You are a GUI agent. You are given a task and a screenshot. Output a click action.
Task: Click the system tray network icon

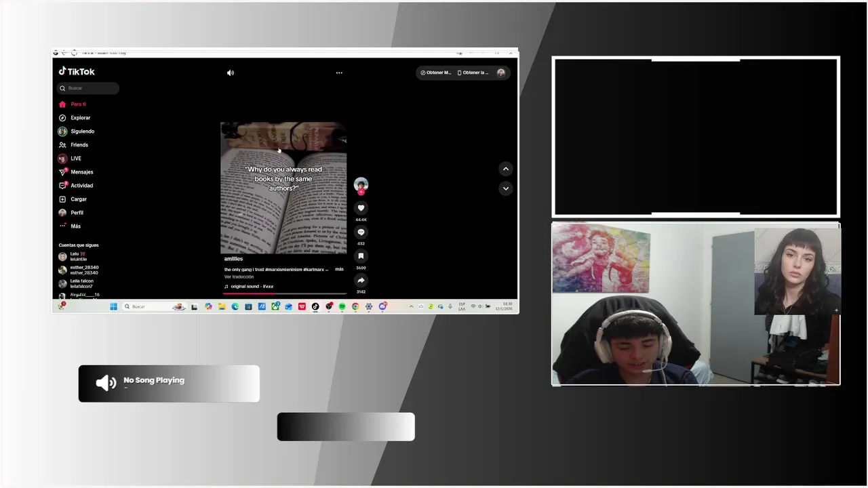coord(473,306)
